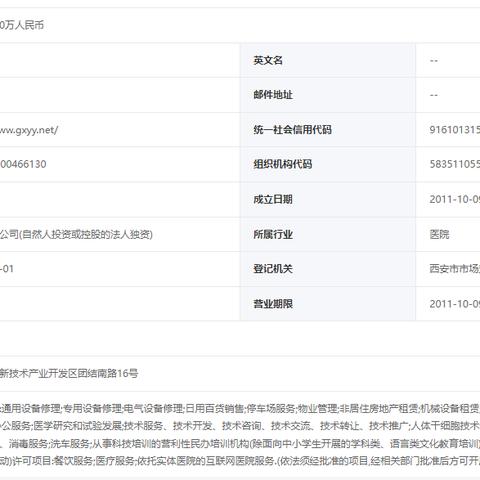Click the 营业期限 label
480x480 pixels.
point(273,304)
